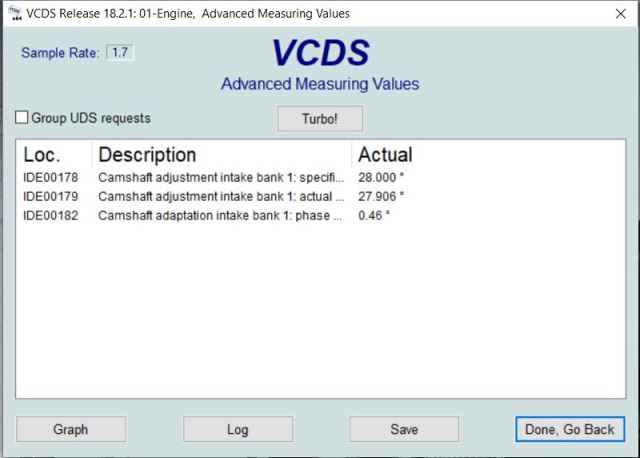Screen dimensions: 640x458
Task: Click Done, Go Back
Action: 570,429
